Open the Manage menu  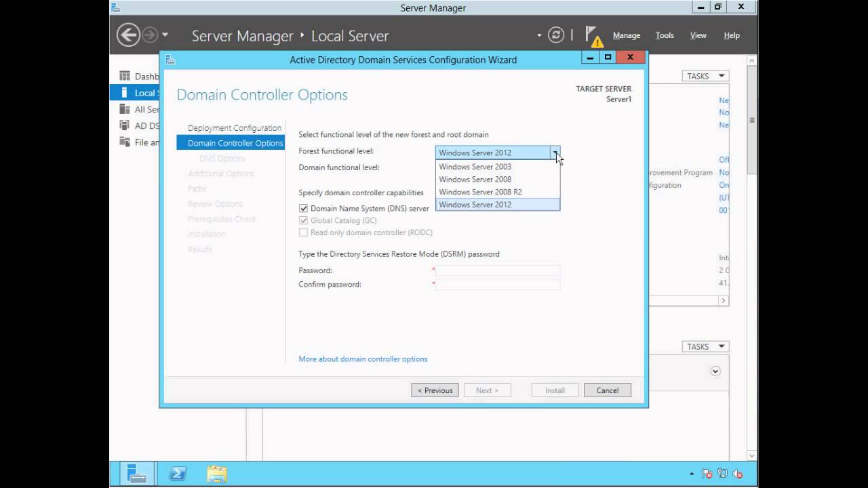[627, 35]
